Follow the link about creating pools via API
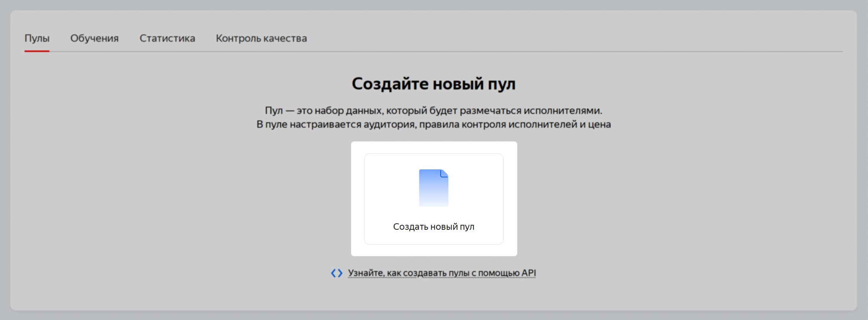The height and width of the screenshot is (320, 868). [x=441, y=273]
